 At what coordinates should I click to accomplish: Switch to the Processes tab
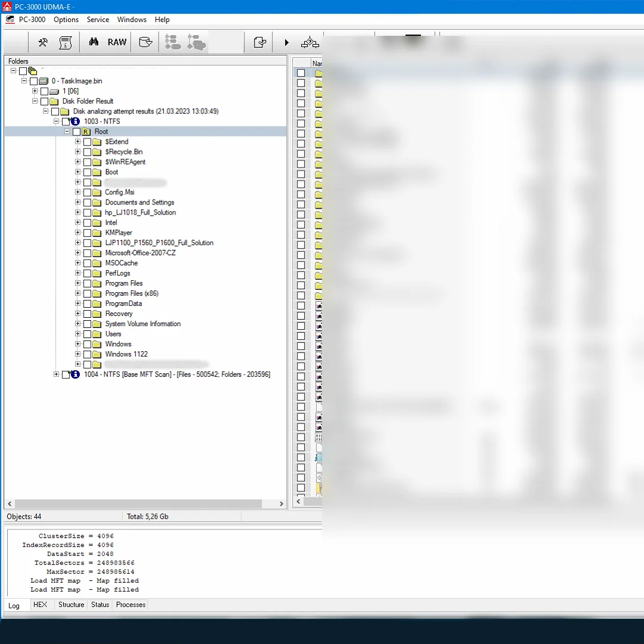pos(131,605)
